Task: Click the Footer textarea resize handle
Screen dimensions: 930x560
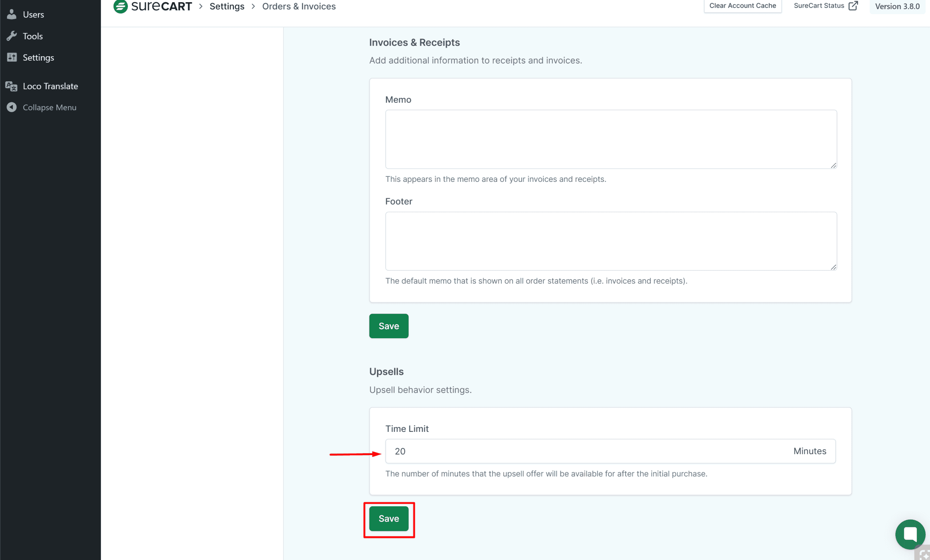Action: point(833,267)
